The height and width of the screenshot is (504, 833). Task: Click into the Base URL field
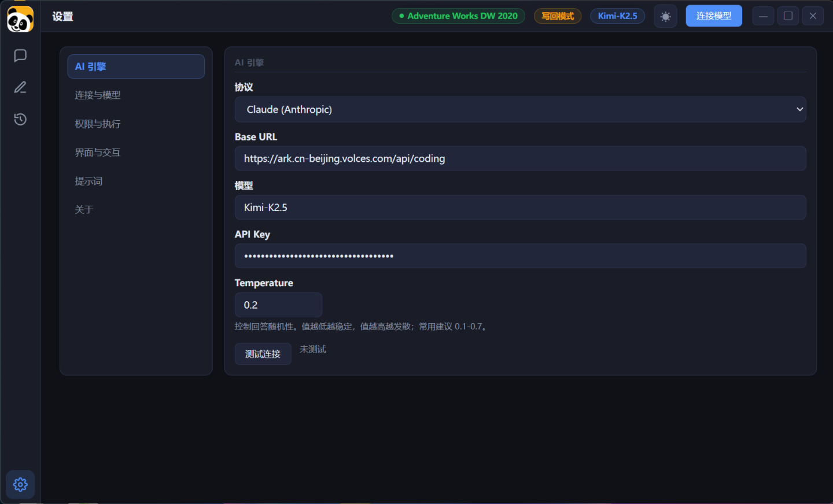(x=519, y=158)
